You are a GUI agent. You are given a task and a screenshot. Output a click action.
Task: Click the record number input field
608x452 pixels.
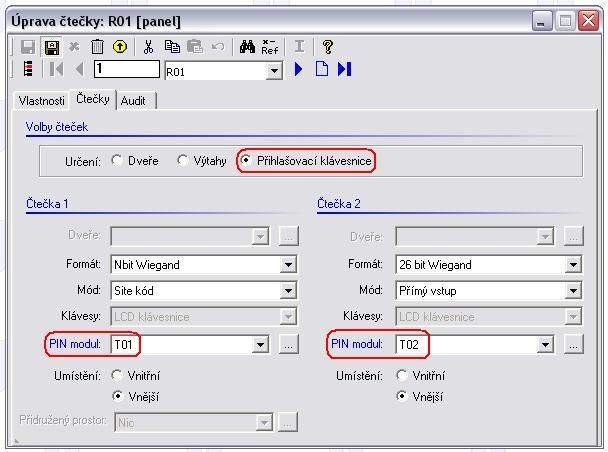tap(126, 70)
